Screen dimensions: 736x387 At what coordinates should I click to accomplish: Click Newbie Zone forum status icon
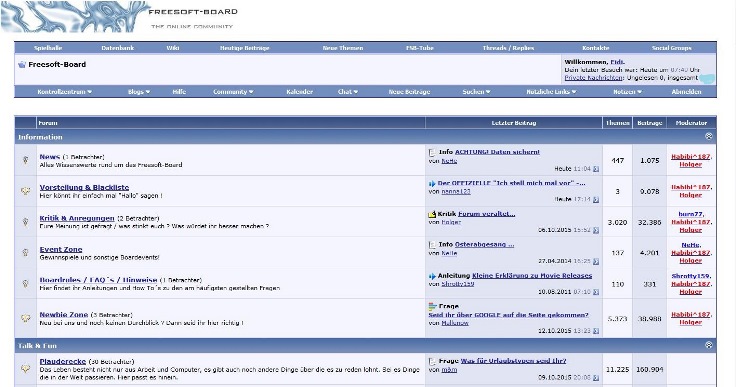25,318
